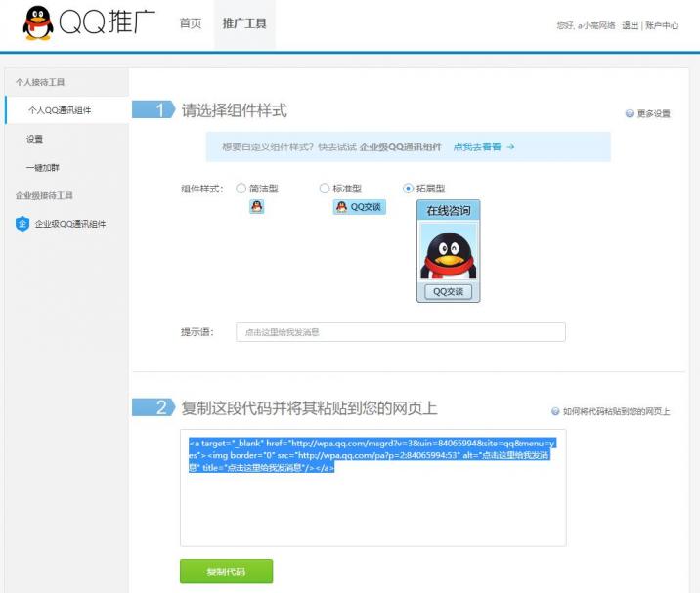Click the 企业级接待工具 section heading
This screenshot has width=700, height=593.
44,196
